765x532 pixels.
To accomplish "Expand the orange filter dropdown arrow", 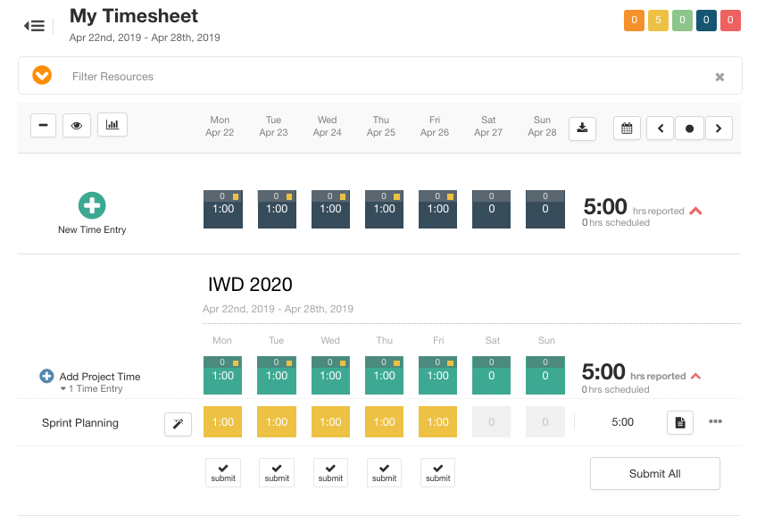I will 42,76.
